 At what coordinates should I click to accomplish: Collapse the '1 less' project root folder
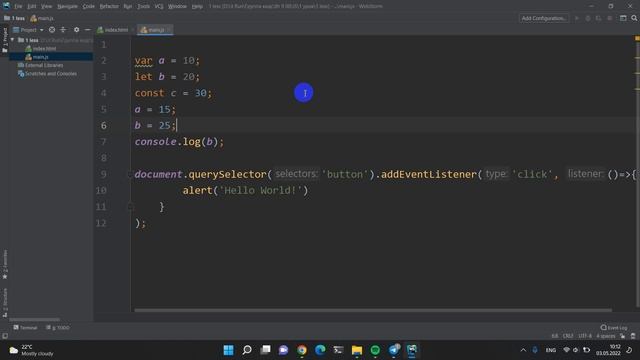13,40
